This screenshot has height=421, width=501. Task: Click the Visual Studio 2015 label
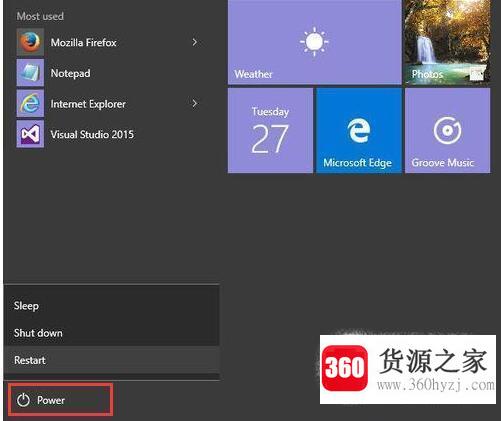click(x=92, y=134)
